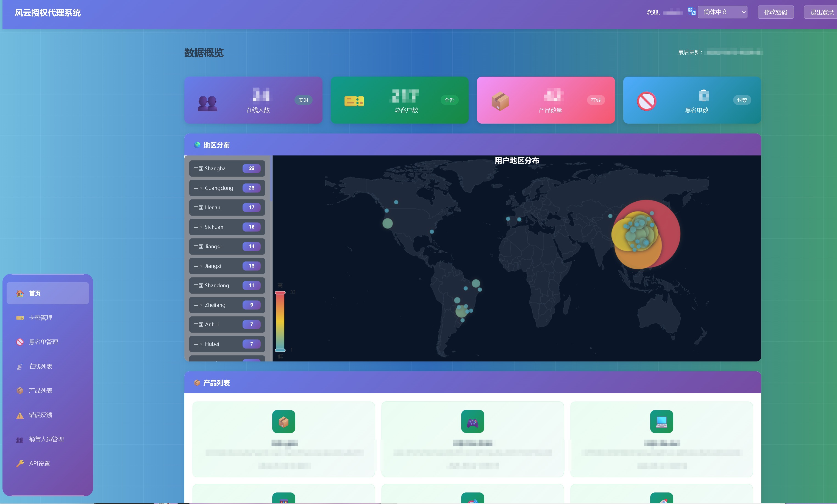Open 首页 in the sidebar menu
The image size is (837, 504).
click(48, 293)
